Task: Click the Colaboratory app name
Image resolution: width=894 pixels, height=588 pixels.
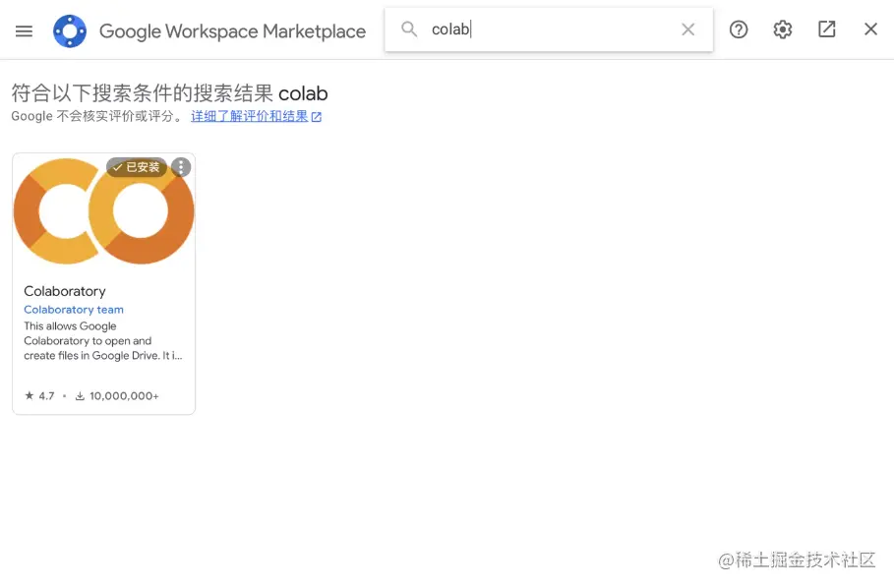Action: (65, 291)
